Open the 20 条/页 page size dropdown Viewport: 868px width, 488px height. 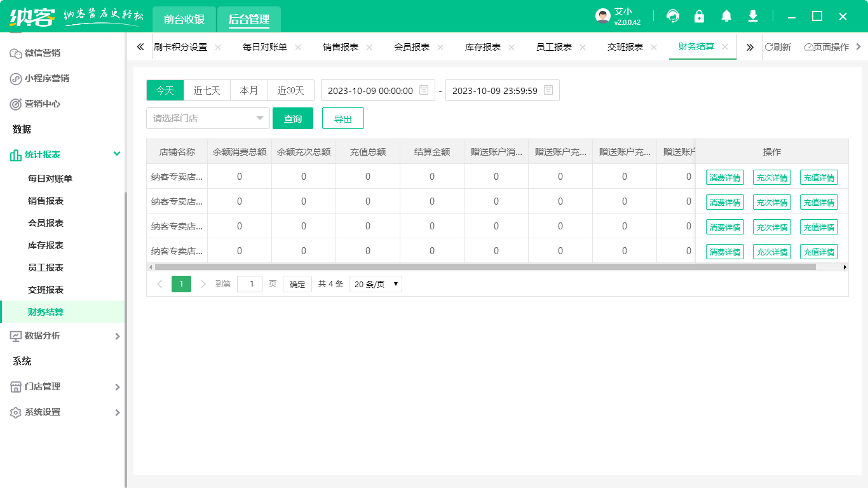[x=376, y=284]
